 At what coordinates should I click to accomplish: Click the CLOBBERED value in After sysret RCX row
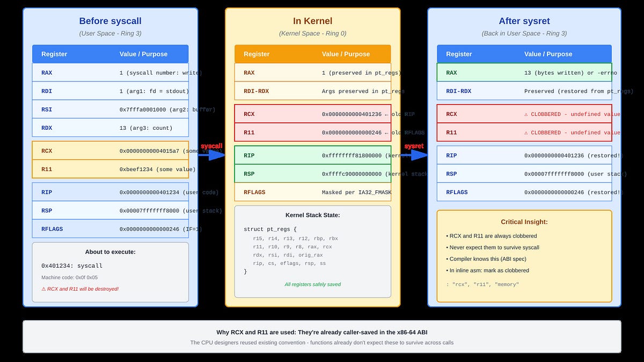tap(572, 114)
